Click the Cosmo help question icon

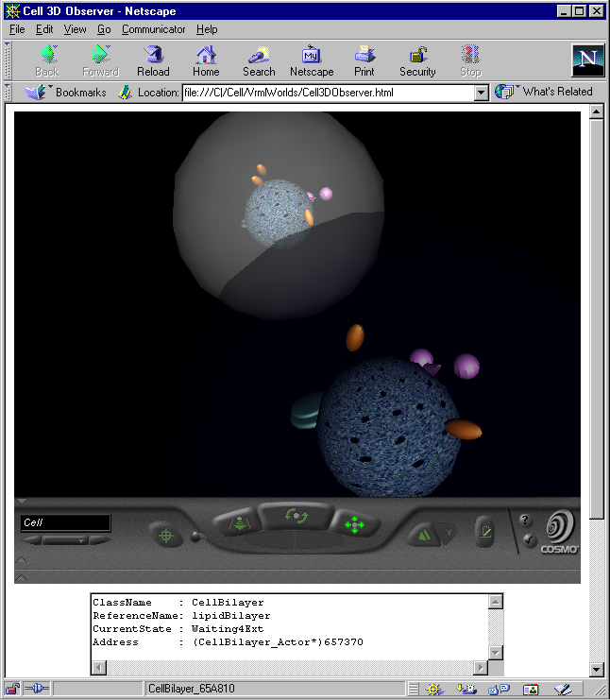pyautogui.click(x=526, y=520)
